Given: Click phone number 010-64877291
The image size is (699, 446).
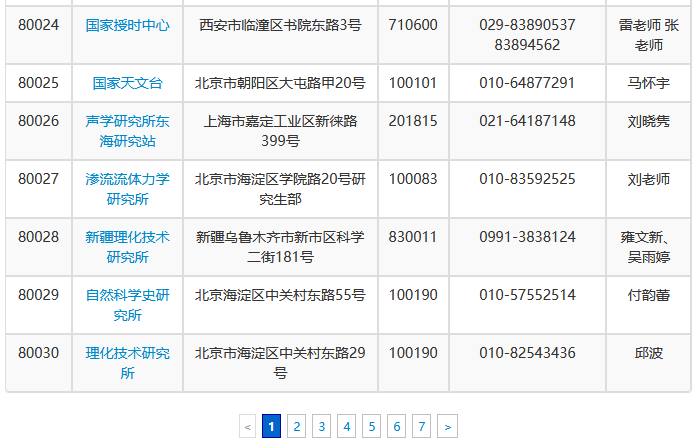Looking at the screenshot, I should point(527,83).
